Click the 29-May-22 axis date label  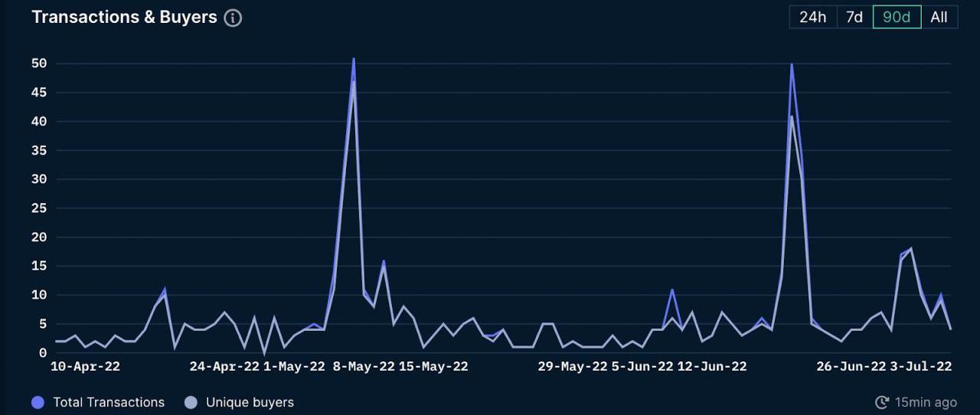pos(572,367)
